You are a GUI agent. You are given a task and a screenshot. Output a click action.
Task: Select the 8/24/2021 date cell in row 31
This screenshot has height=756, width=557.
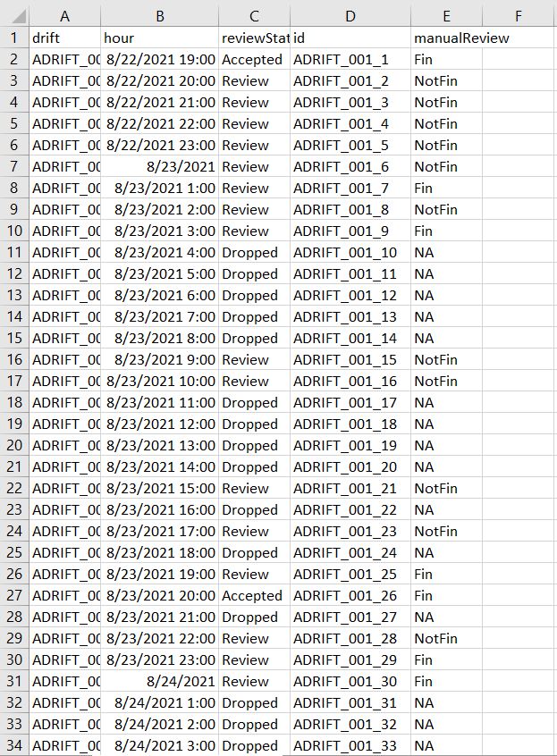coord(159,681)
